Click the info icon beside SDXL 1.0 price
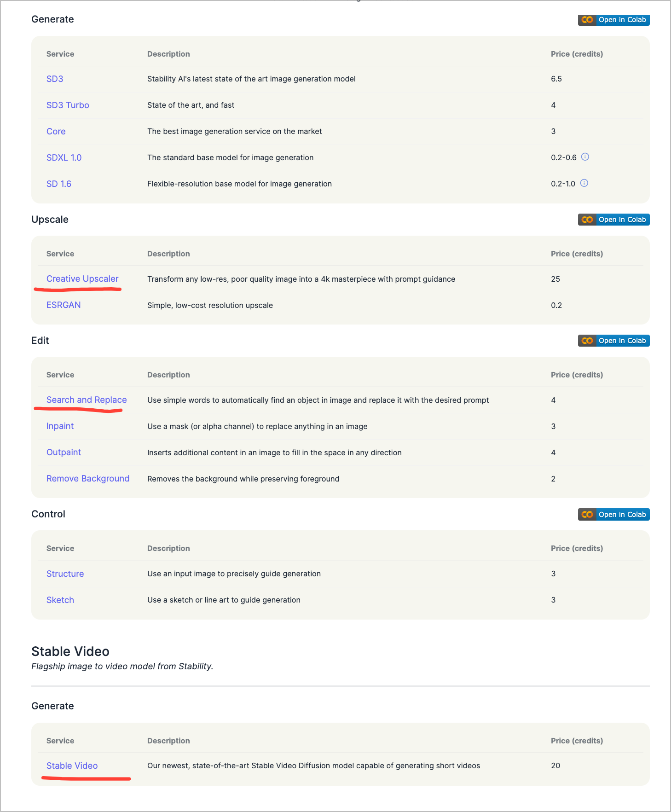 pyautogui.click(x=585, y=157)
